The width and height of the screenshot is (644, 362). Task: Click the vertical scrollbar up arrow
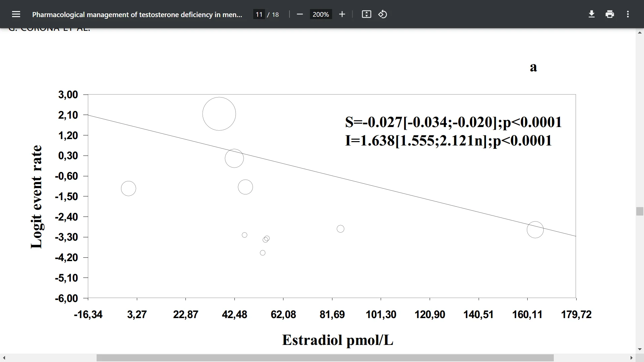640,33
